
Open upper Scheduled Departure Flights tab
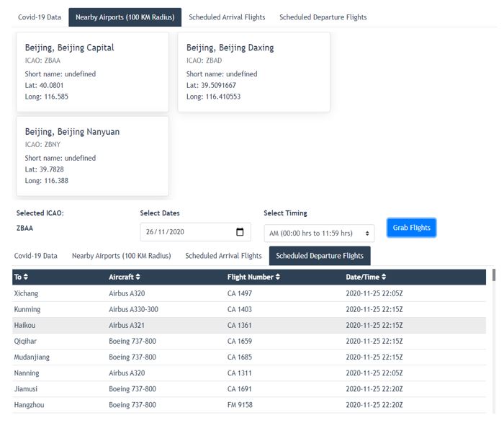(323, 17)
